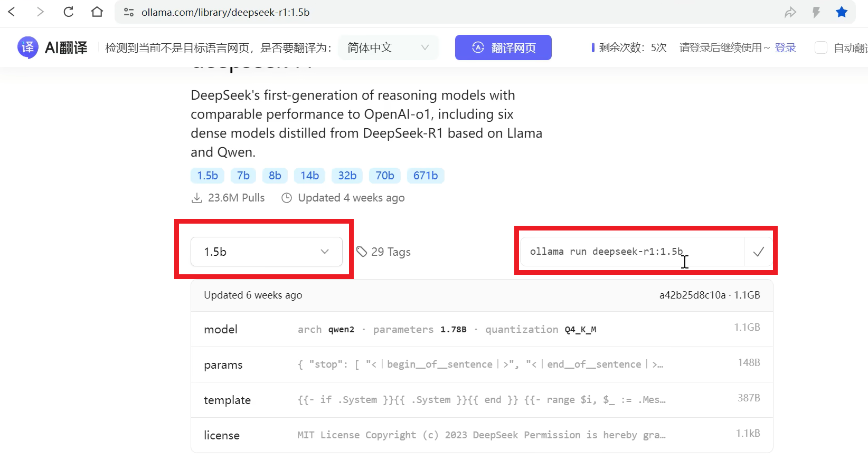Click the 剩余次数: 5次 remaining count text
Viewport: 868px width, 461px height.
633,47
